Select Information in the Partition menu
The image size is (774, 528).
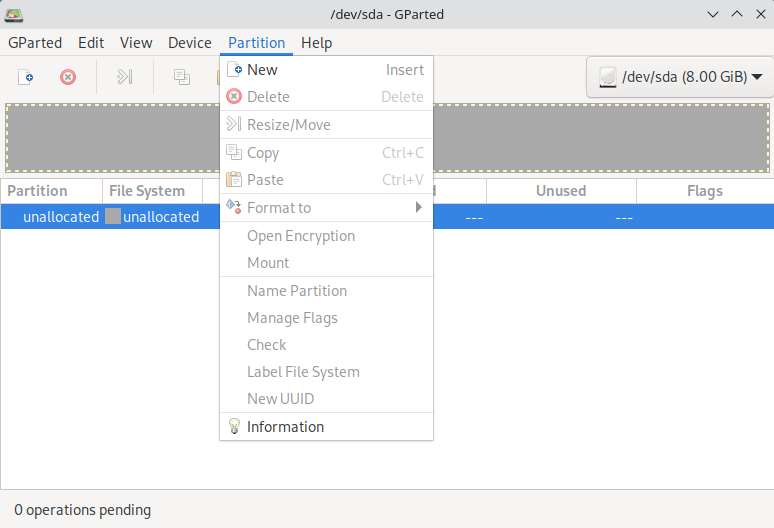[285, 426]
